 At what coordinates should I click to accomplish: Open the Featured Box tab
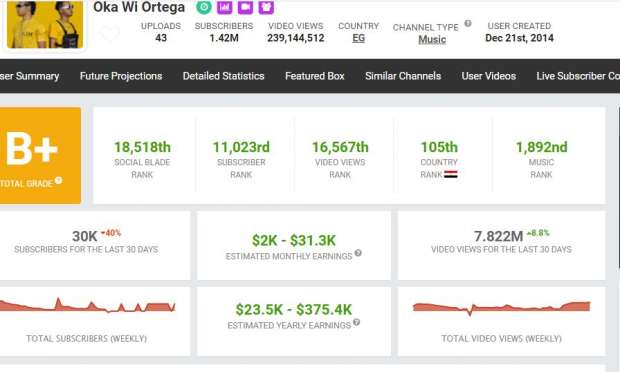[315, 76]
